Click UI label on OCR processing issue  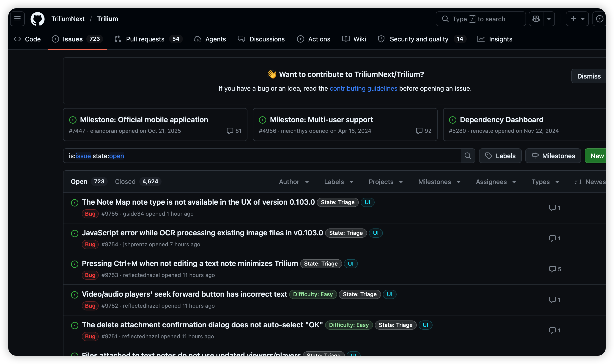pos(376,233)
